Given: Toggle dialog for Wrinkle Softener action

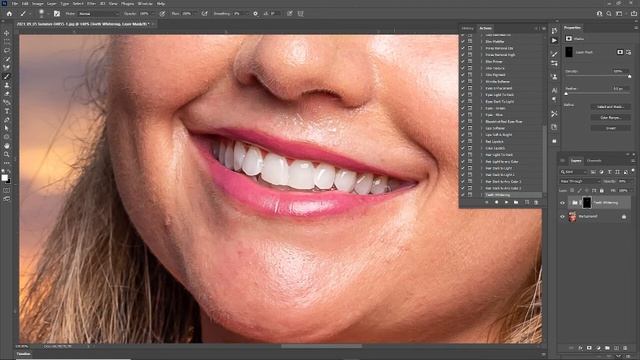Looking at the screenshot, I should pos(470,82).
